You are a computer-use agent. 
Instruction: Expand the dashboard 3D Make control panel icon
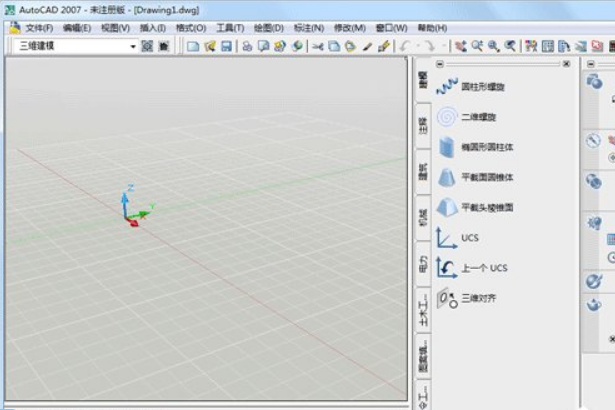tap(594, 81)
